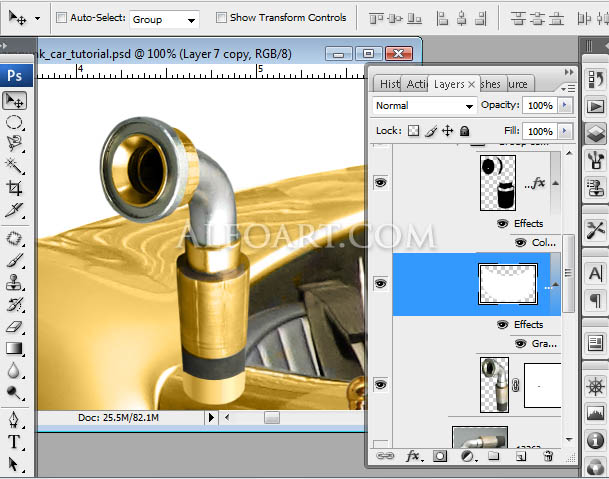Select the Dodge tool
Screen dimensions: 609x479
click(15, 393)
